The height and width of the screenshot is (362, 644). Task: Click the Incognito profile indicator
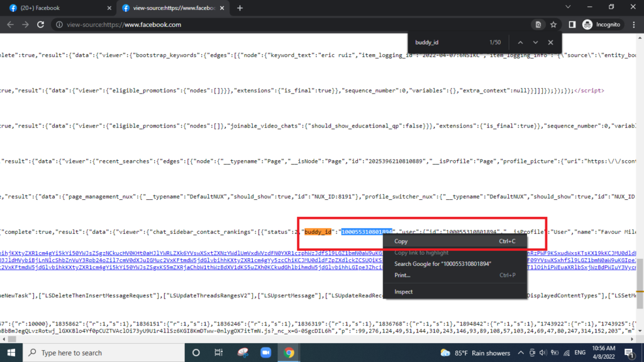pos(601,25)
